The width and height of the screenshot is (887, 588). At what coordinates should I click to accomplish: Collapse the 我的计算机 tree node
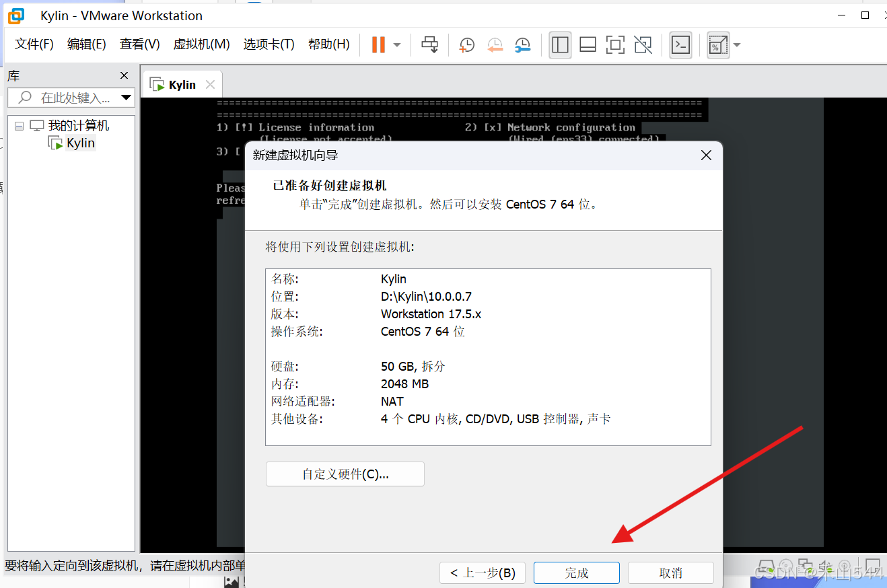(x=19, y=126)
